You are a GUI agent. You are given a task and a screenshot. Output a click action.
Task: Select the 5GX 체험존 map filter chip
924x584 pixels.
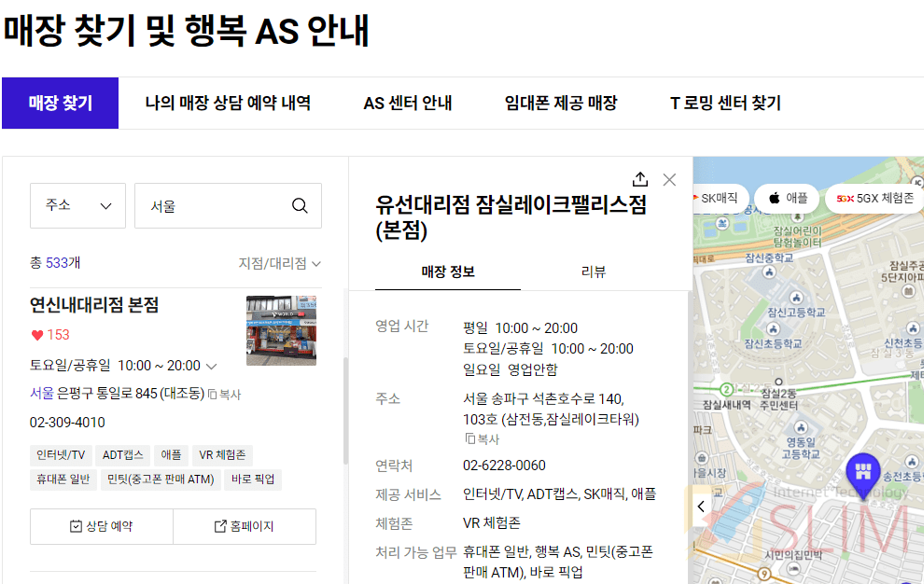pyautogui.click(x=875, y=198)
